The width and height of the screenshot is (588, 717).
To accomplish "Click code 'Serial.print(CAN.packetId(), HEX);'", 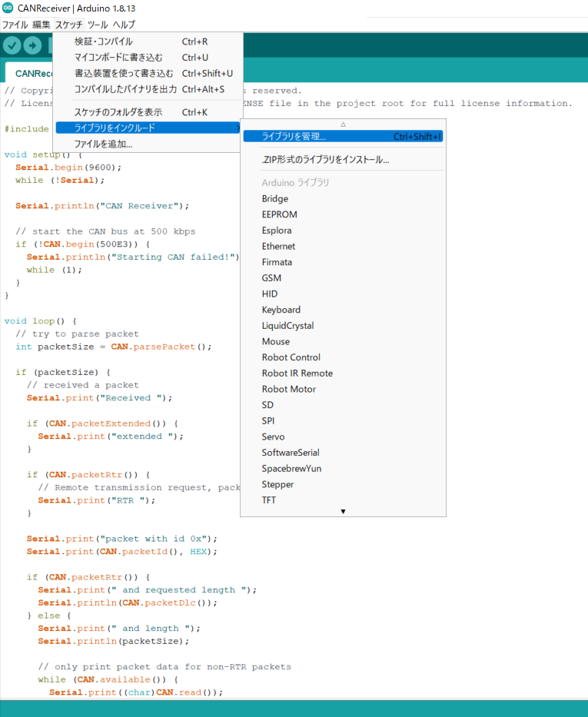I will [121, 552].
